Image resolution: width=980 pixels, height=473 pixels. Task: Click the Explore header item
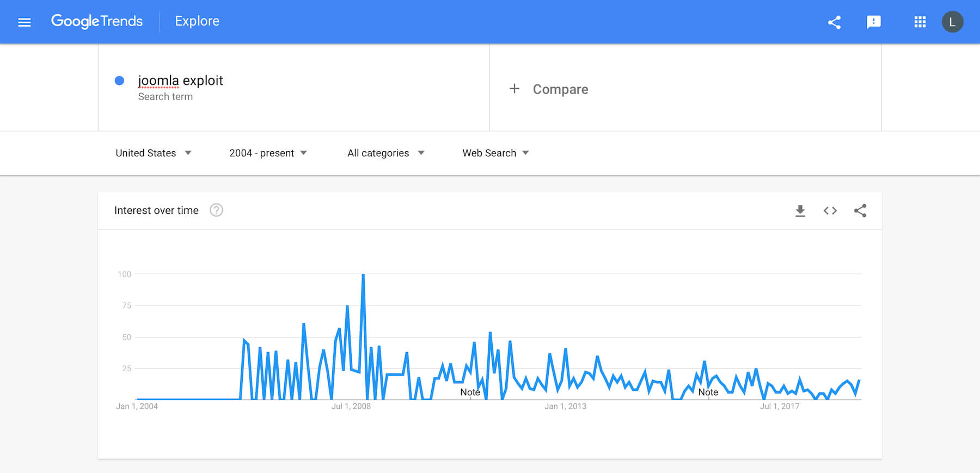[x=197, y=21]
